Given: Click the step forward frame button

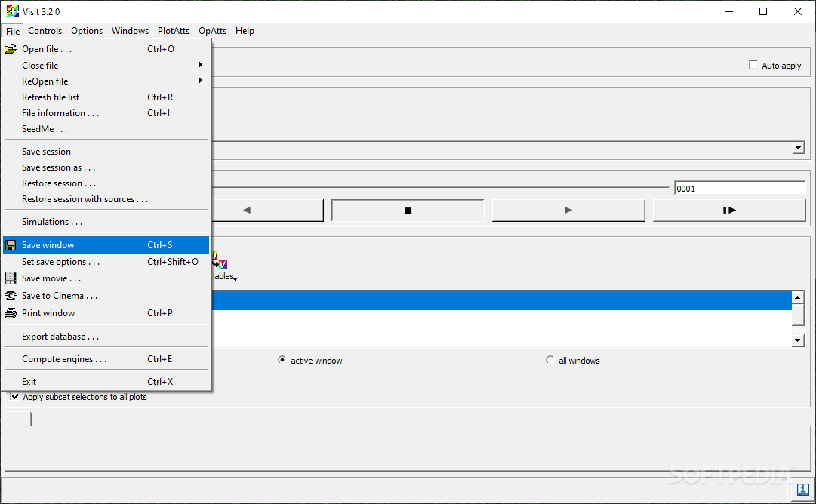Looking at the screenshot, I should [729, 211].
